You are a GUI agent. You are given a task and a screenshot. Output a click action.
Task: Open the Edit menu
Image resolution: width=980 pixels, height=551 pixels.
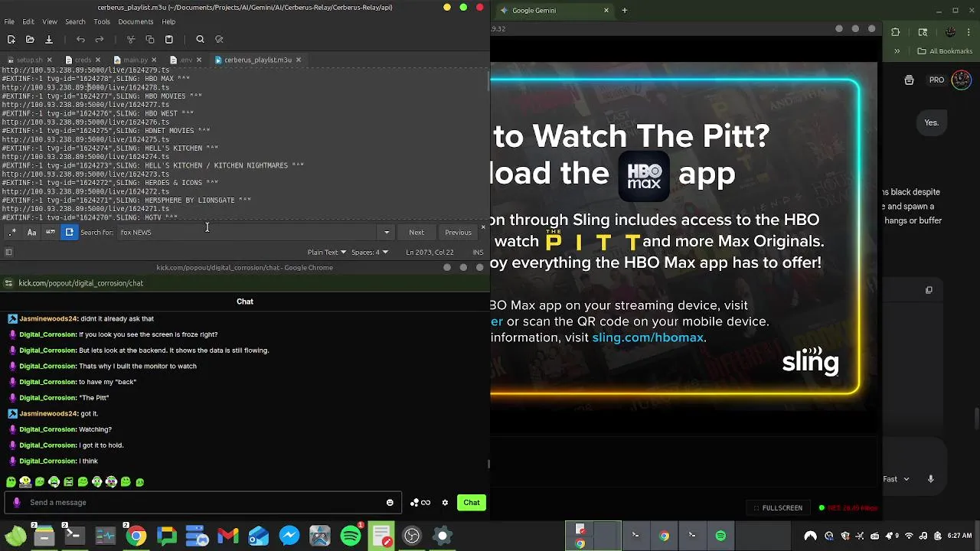pos(28,21)
